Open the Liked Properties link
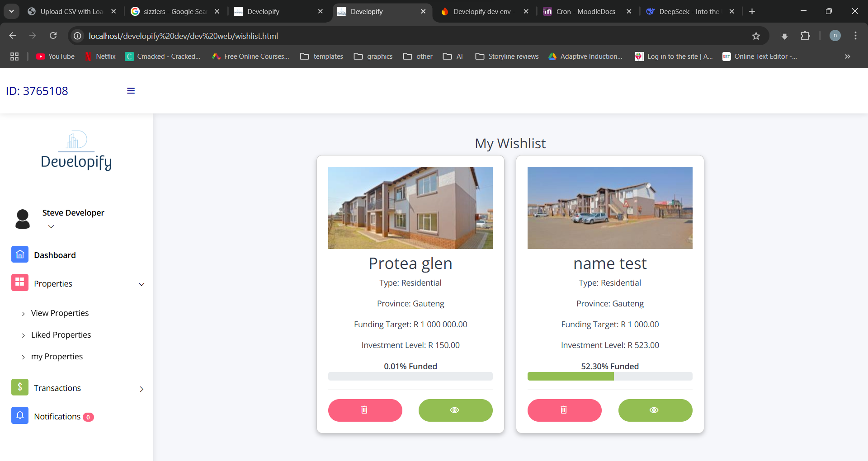The image size is (868, 461). point(61,335)
